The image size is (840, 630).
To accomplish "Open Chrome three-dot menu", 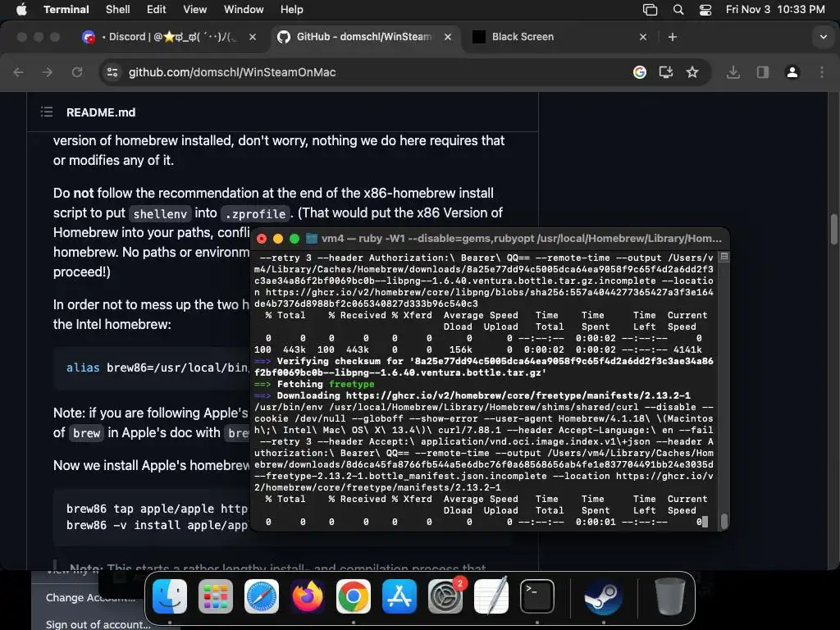I will click(822, 72).
